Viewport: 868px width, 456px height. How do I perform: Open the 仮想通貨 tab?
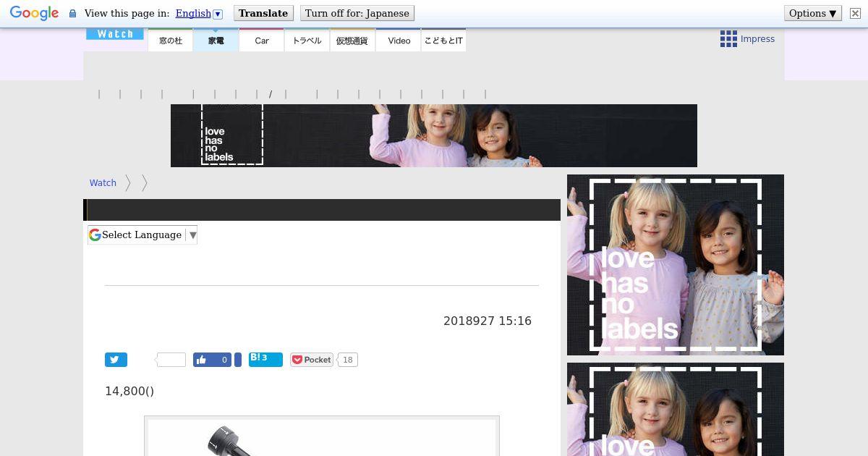[352, 41]
